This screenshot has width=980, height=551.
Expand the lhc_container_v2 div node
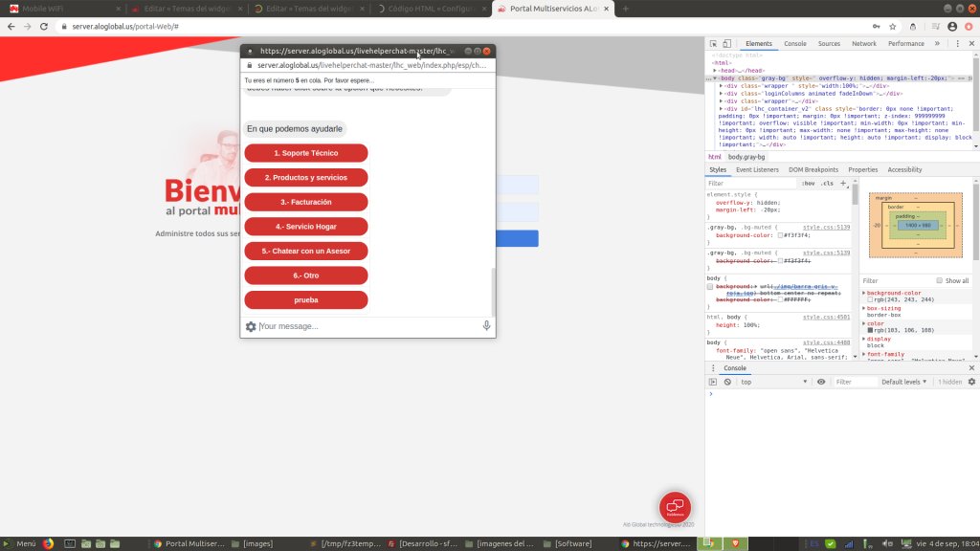pos(722,109)
